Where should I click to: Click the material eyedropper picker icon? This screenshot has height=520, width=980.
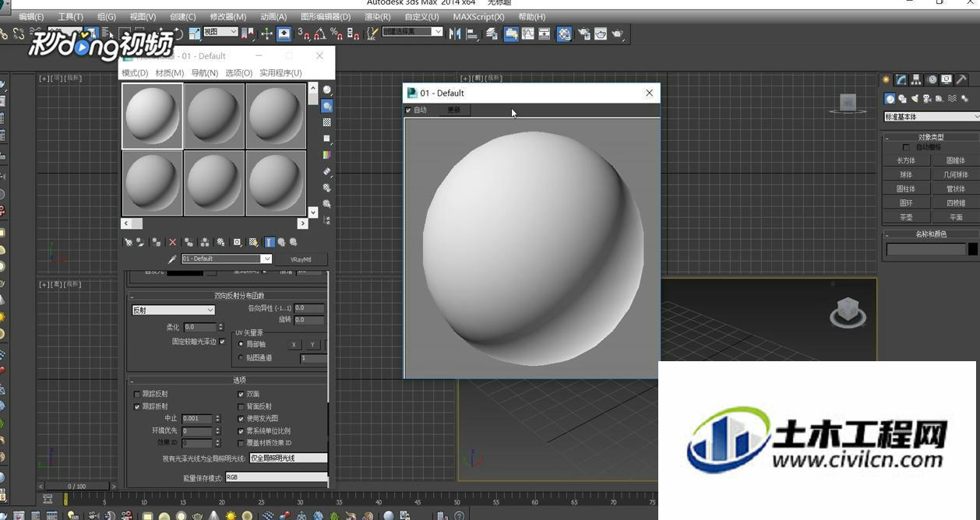tap(173, 259)
